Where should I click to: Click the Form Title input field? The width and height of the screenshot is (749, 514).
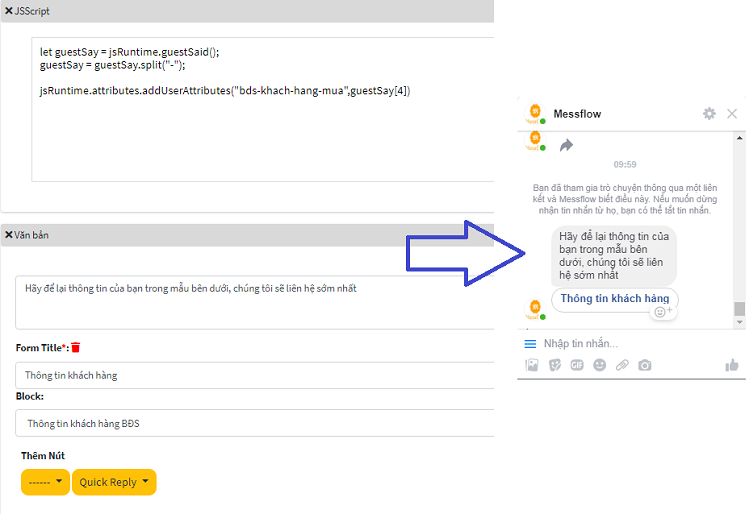pyautogui.click(x=255, y=375)
